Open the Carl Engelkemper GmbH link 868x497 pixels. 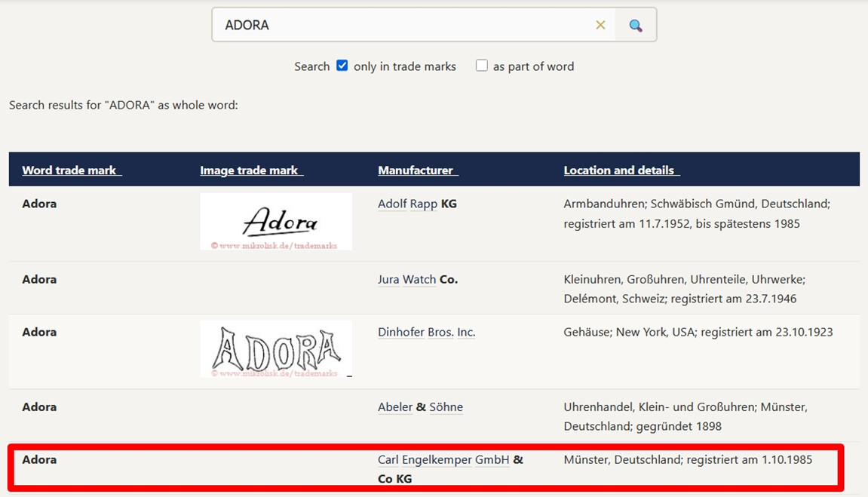click(443, 459)
